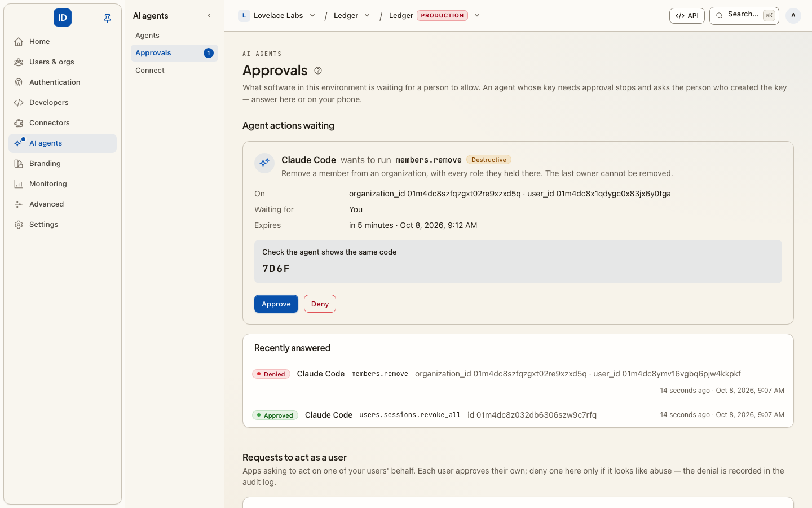Open Home from the sidebar
This screenshot has width=812, height=508.
63,42
